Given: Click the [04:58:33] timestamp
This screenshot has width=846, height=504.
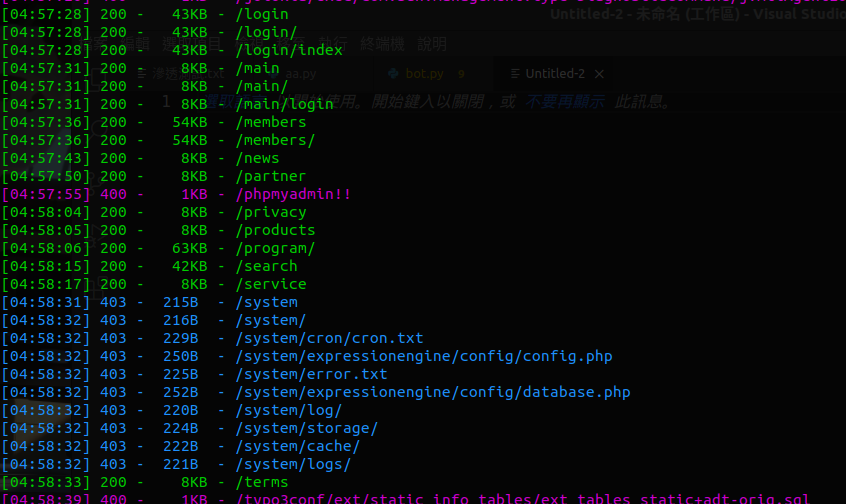Looking at the screenshot, I should [x=46, y=482].
